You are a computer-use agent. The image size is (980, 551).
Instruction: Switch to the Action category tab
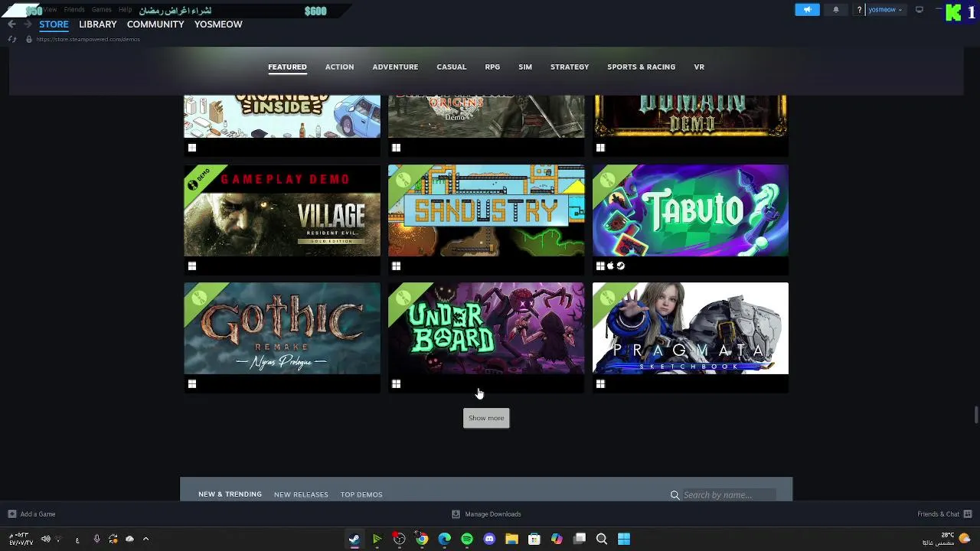[x=339, y=67]
